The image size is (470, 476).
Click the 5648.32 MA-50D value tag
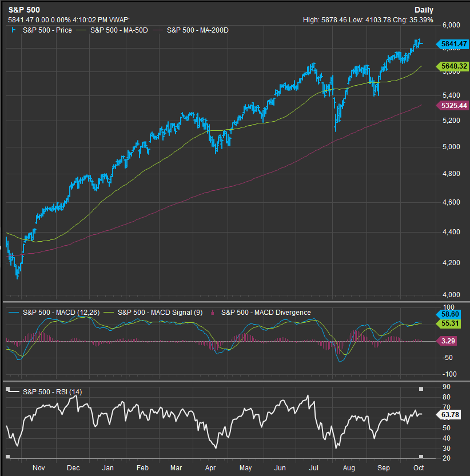452,66
